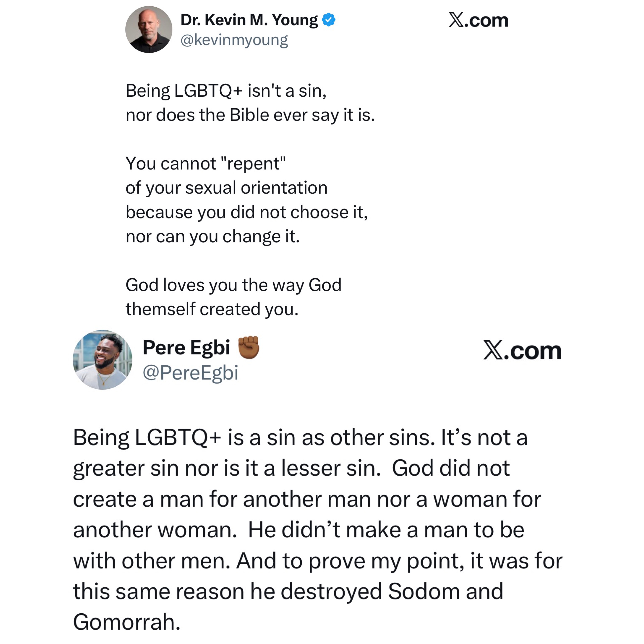Click the blue verified badge
This screenshot has width=644, height=644.
point(328,20)
